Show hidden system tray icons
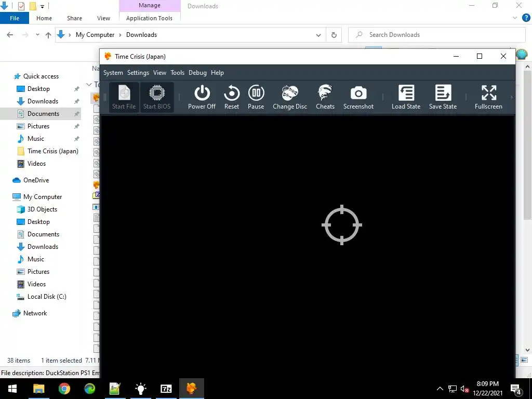This screenshot has width=532, height=399. pos(440,389)
